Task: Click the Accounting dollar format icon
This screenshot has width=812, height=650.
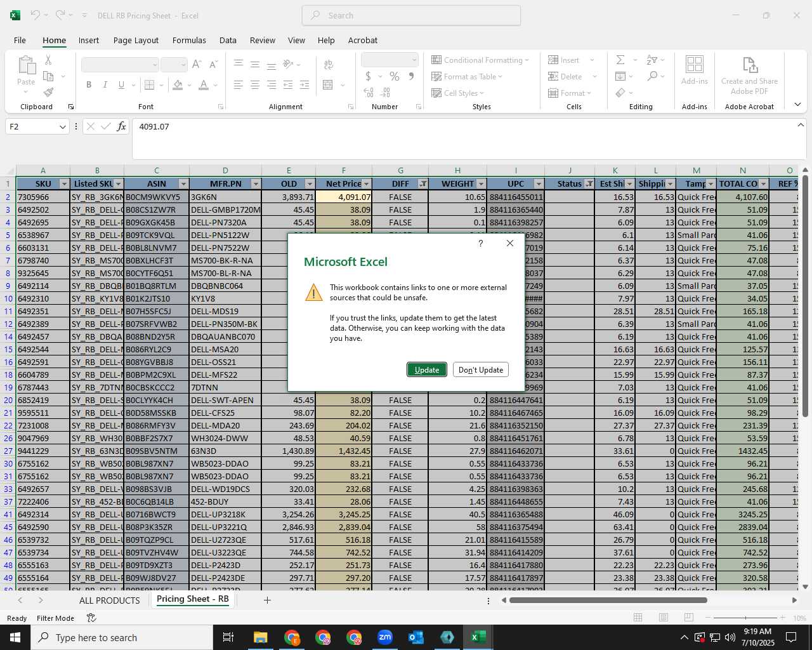Action: tap(369, 76)
